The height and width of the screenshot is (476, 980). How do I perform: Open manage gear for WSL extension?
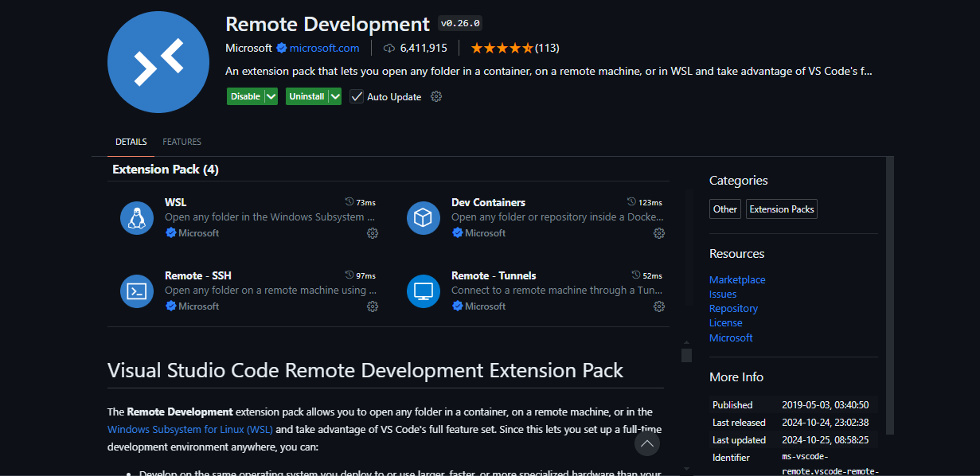click(x=373, y=233)
